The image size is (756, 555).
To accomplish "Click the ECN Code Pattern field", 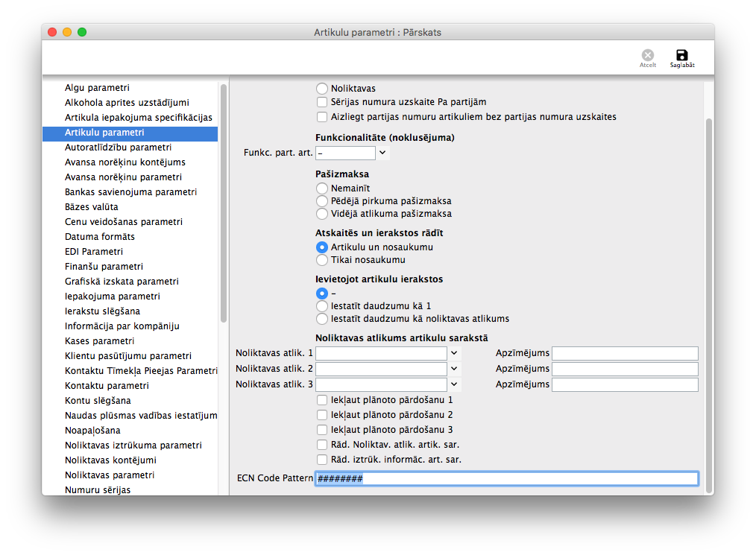I will tap(507, 478).
